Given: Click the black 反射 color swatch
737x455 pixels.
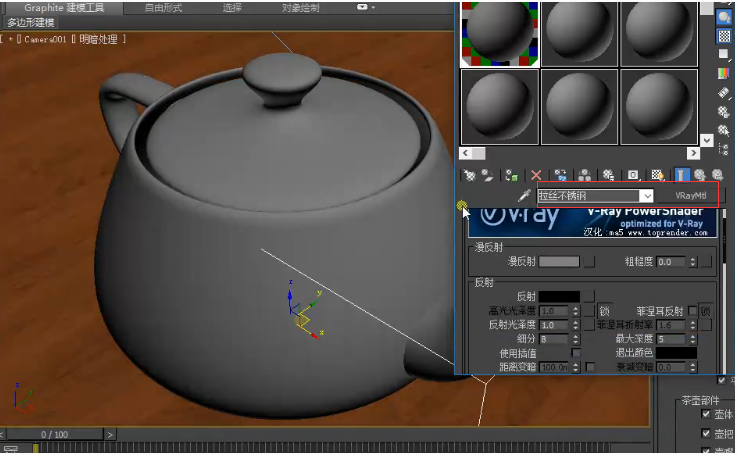Looking at the screenshot, I should [x=559, y=296].
